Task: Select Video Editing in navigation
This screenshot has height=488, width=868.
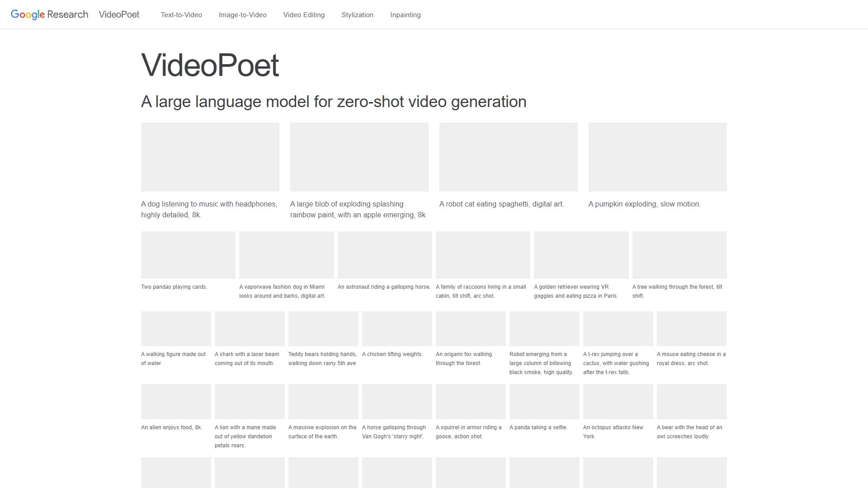Action: [304, 15]
